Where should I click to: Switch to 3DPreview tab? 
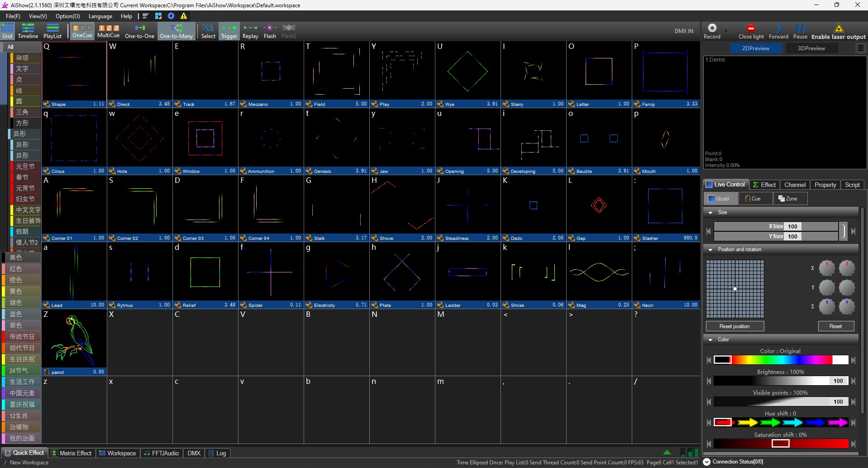point(811,48)
